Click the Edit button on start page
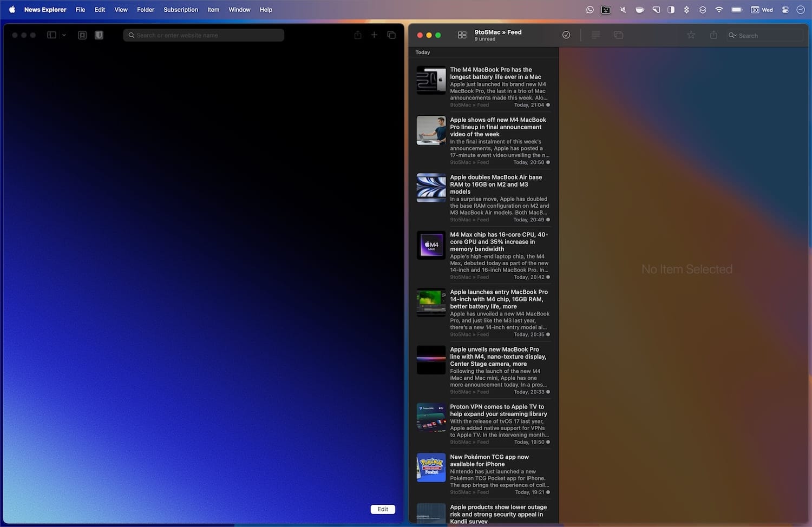This screenshot has height=527, width=812. point(383,509)
